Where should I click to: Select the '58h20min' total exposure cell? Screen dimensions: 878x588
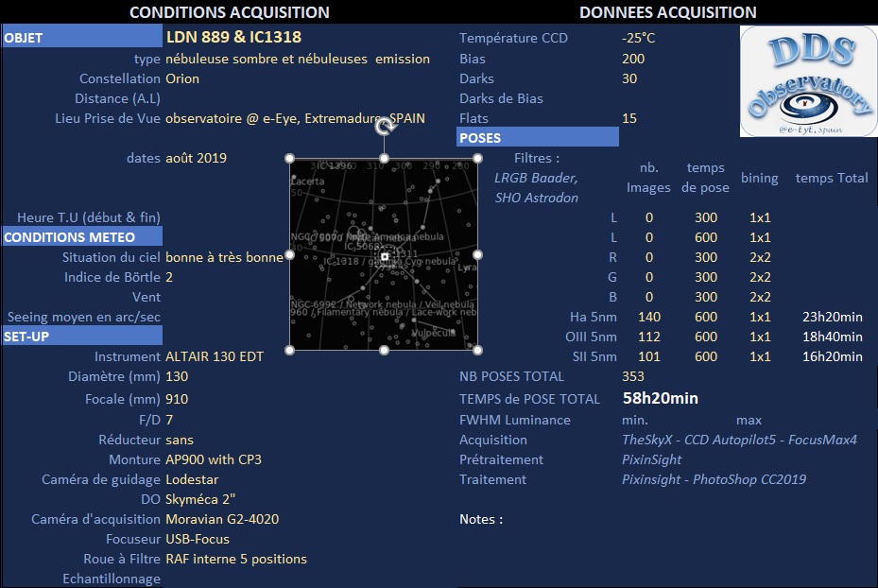click(661, 398)
